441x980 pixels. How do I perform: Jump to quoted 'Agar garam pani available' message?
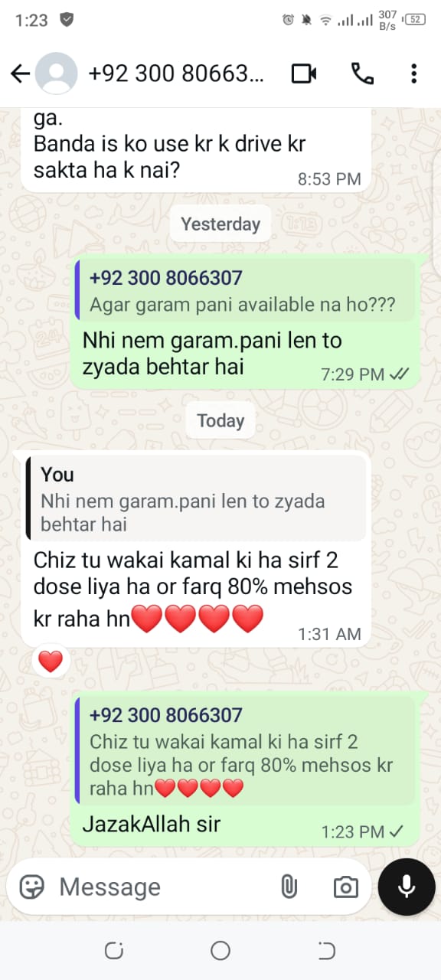tap(245, 290)
